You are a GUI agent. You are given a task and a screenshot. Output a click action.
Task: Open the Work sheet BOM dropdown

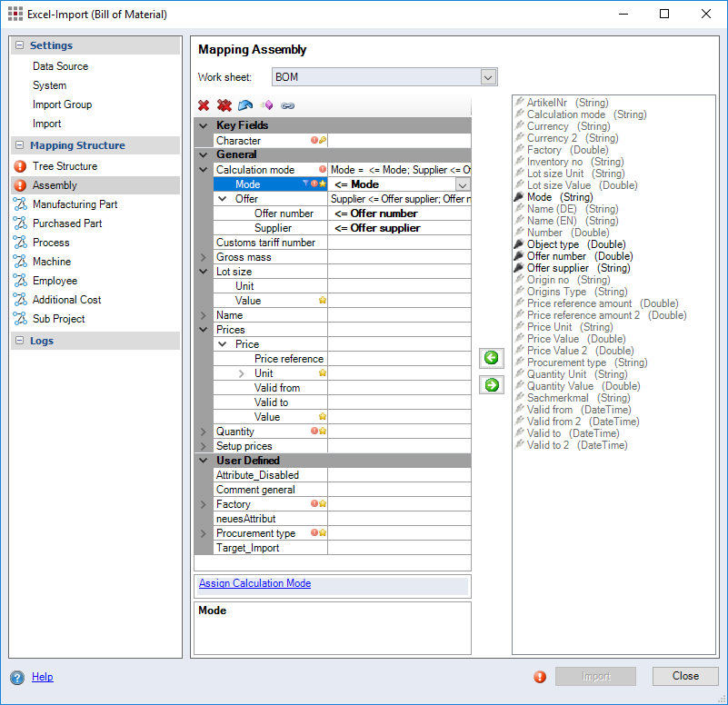point(487,77)
